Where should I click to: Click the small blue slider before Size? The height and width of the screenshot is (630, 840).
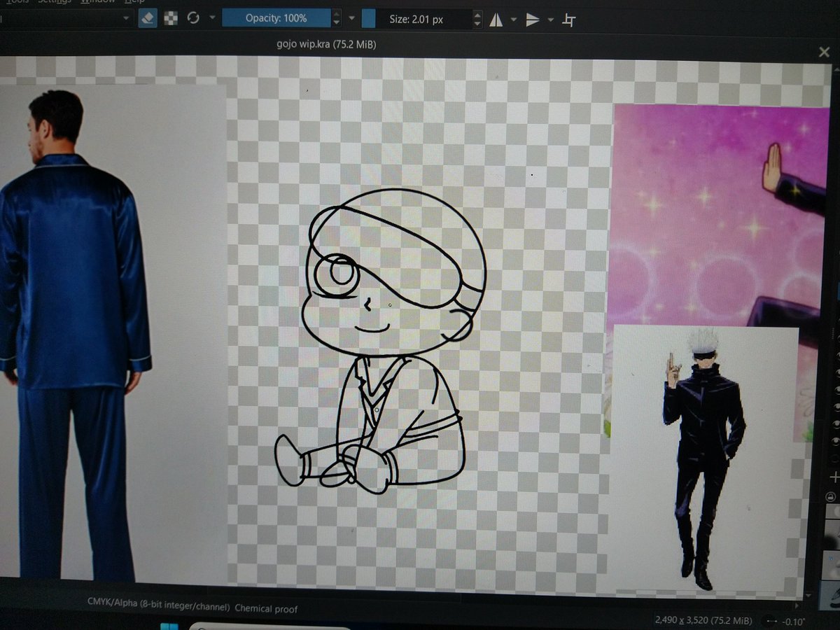click(368, 19)
